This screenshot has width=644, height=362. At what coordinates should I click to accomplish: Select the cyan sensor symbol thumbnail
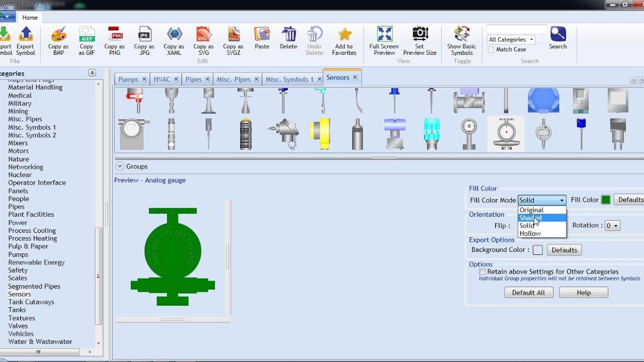432,134
